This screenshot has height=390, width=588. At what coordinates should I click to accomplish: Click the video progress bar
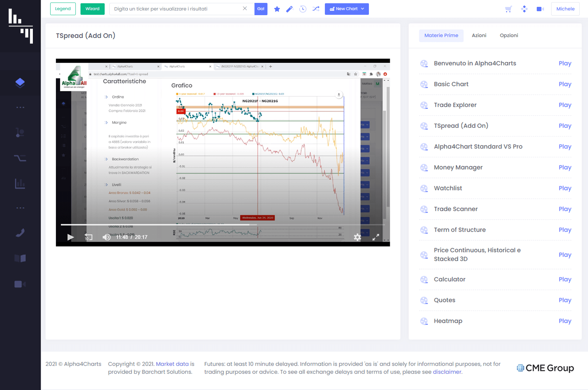(x=222, y=225)
